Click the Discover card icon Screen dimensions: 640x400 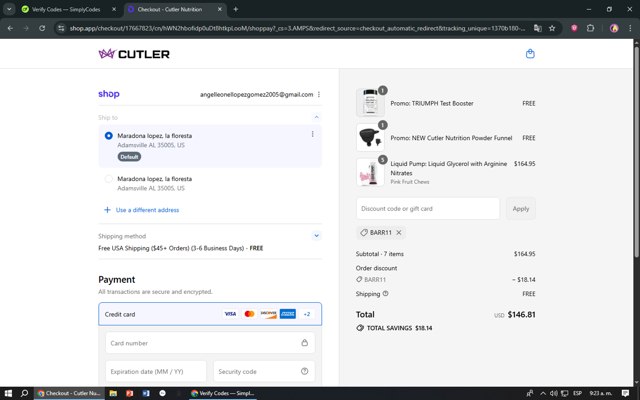coord(269,314)
